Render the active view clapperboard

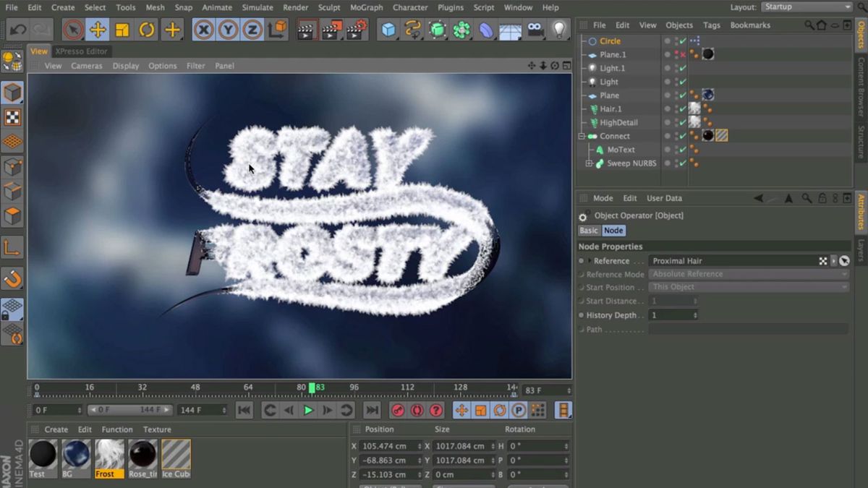pyautogui.click(x=307, y=30)
